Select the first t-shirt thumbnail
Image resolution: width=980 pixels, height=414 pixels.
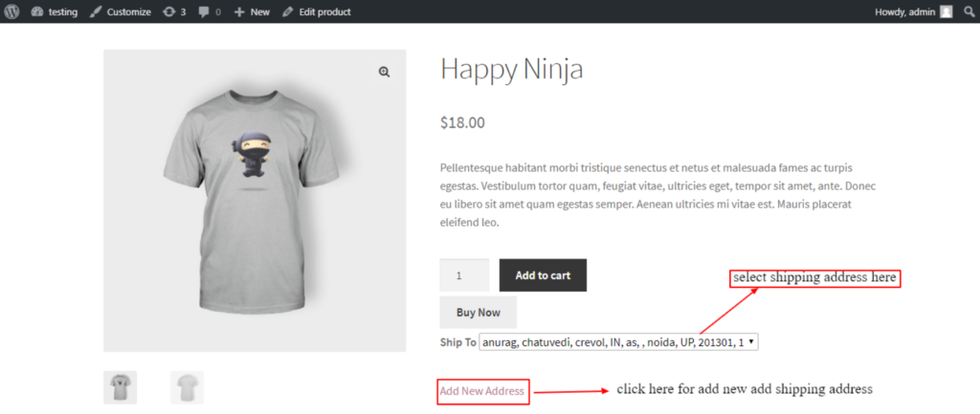click(121, 387)
